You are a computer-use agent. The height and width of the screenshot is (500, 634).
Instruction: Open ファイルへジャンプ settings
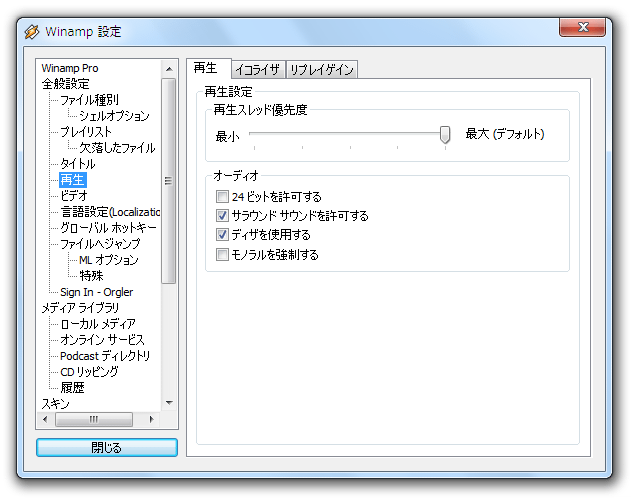(x=100, y=244)
